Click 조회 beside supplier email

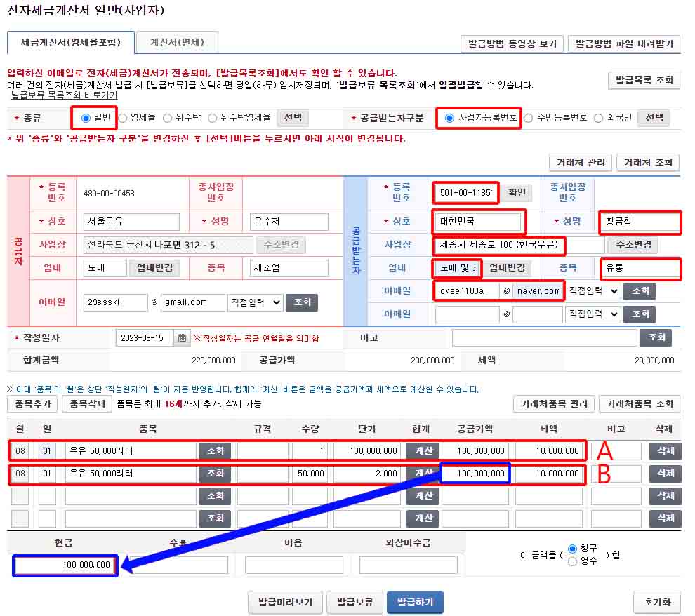pos(302,302)
